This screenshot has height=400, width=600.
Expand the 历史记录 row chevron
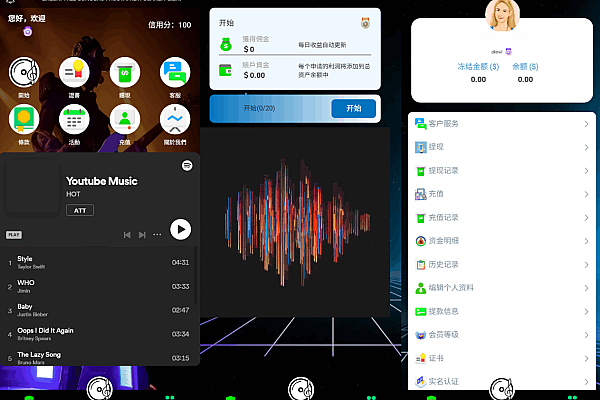coord(586,265)
